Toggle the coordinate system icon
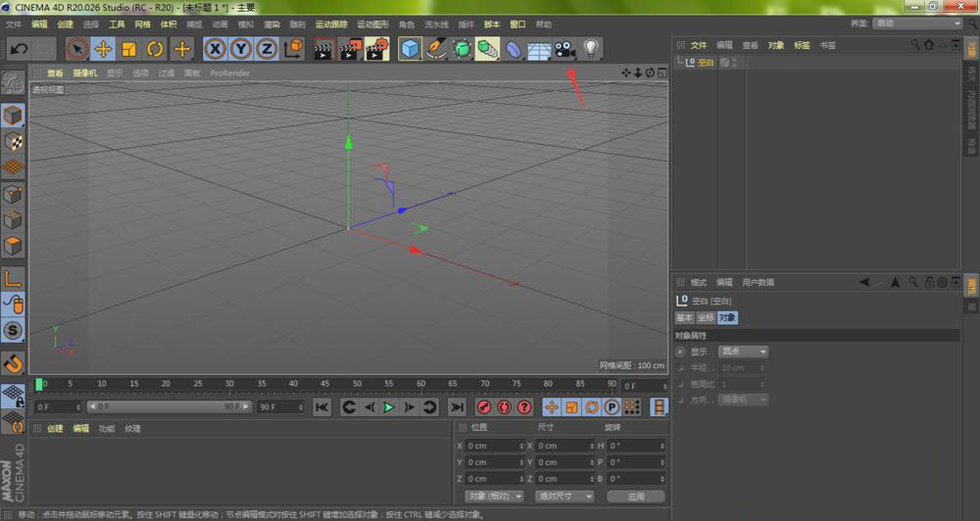 click(x=293, y=49)
